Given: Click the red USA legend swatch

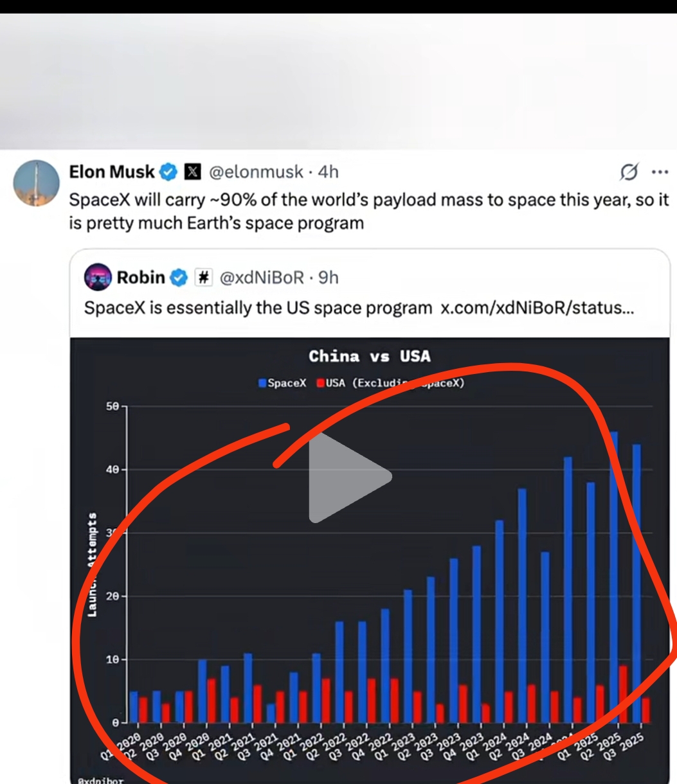Looking at the screenshot, I should pyautogui.click(x=321, y=384).
